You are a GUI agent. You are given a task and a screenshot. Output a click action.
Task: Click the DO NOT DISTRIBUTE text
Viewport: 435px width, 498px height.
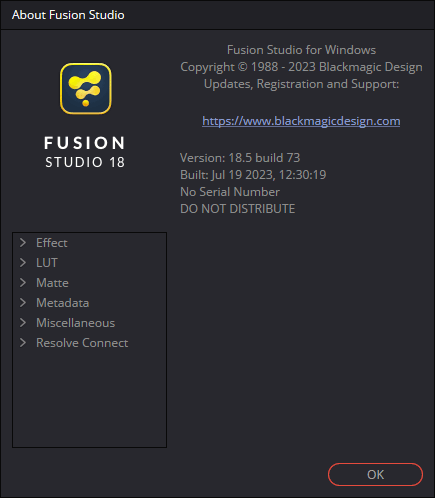(237, 209)
